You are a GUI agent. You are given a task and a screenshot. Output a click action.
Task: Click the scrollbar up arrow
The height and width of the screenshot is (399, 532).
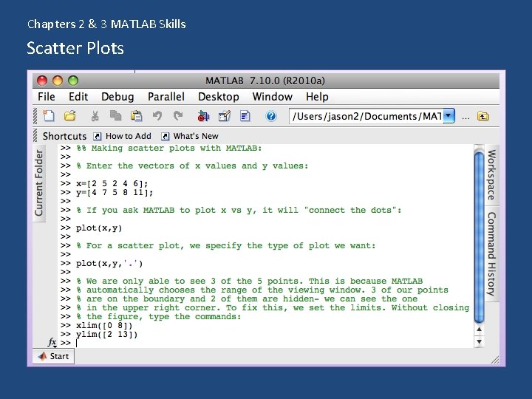point(479,329)
